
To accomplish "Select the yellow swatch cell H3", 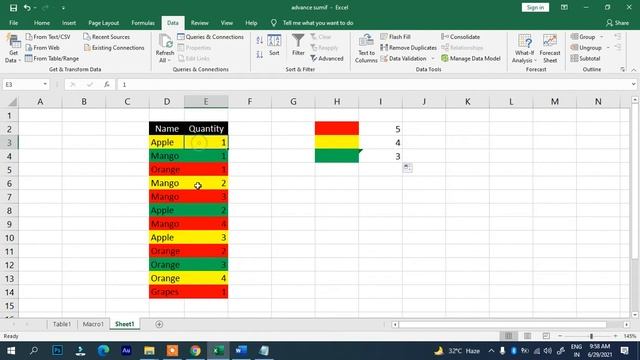I will pos(337,142).
